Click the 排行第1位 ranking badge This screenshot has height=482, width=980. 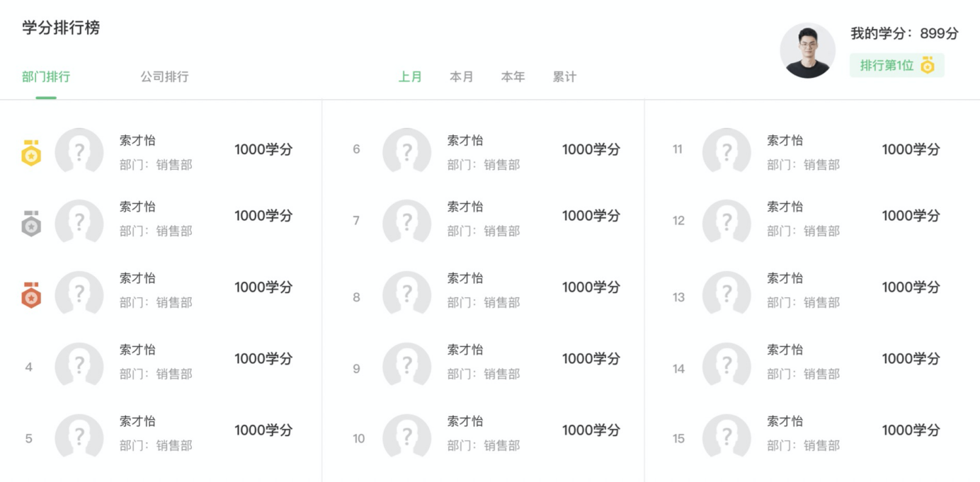[x=897, y=65]
